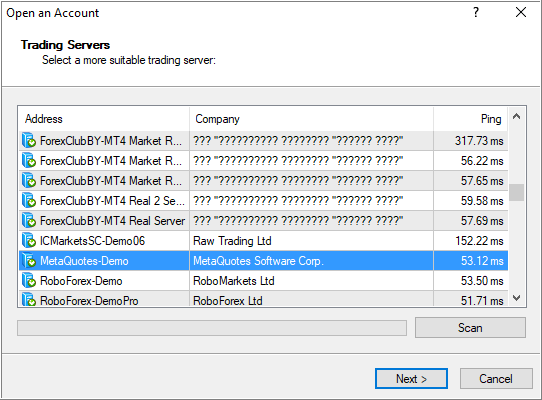Select ForexClubBY-MT4 Real Server name
Viewport: 542px width, 400px height.
point(112,221)
